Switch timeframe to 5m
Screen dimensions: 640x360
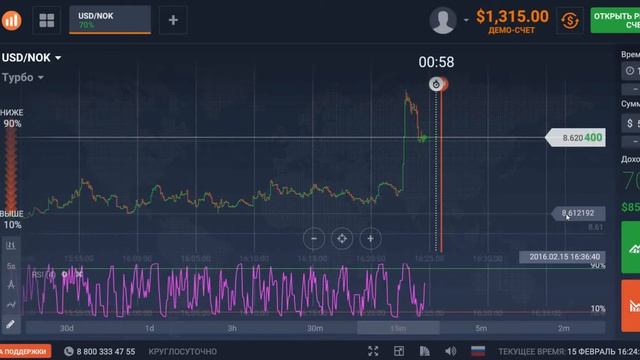click(x=481, y=328)
